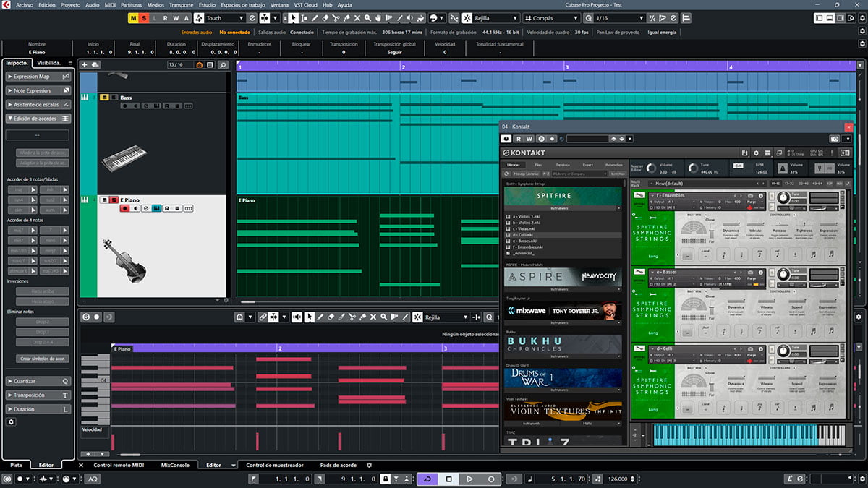Viewport: 868px width, 488px height.
Task: Select the Object Selection arrow tool in main toolbar
Action: click(x=293, y=18)
